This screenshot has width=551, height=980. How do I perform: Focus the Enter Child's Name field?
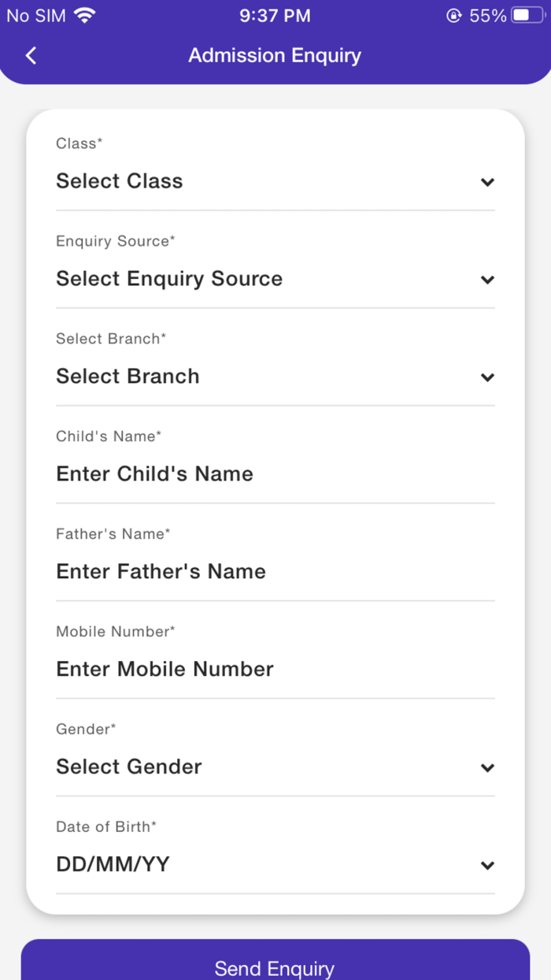[275, 474]
